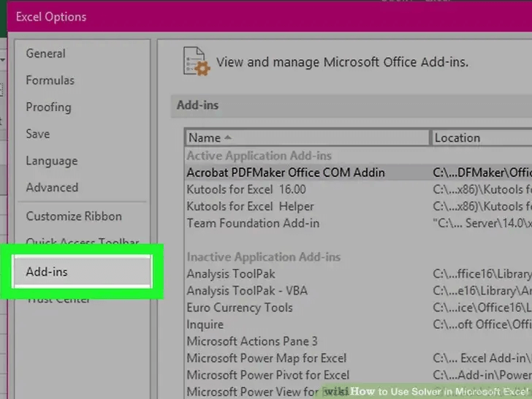Select the Advanced options category
Screen dimensions: 532x399
52,187
